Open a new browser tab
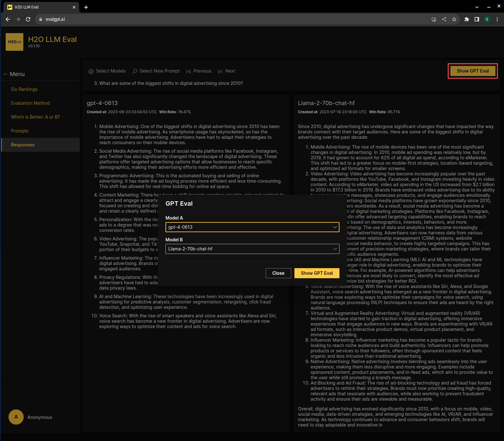Screen dimensions: 504x441 (x=86, y=7)
